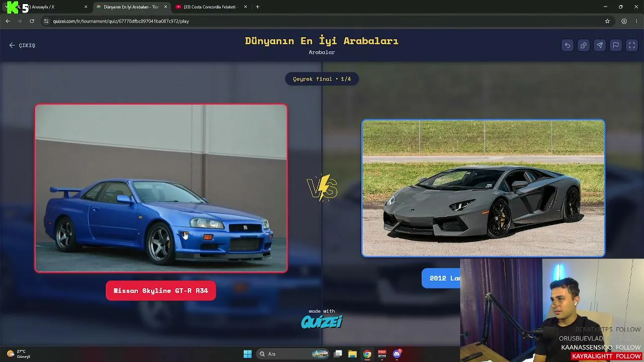Click the 'Arabalar' category subtitle
644x362 pixels.
pyautogui.click(x=322, y=52)
